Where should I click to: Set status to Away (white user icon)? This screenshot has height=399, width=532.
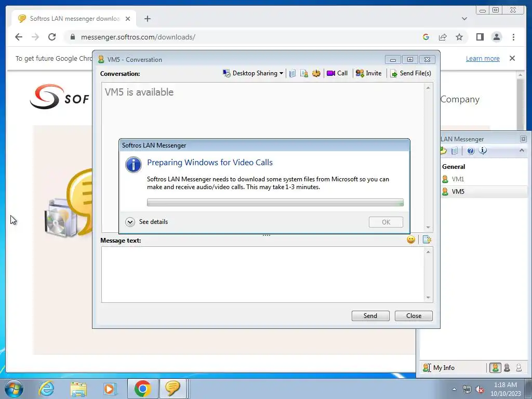(519, 368)
